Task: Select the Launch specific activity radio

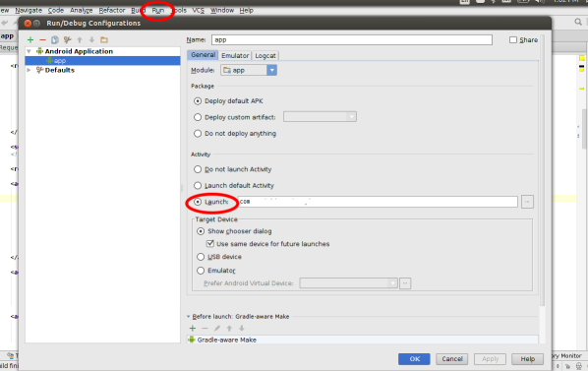Action: click(x=198, y=202)
